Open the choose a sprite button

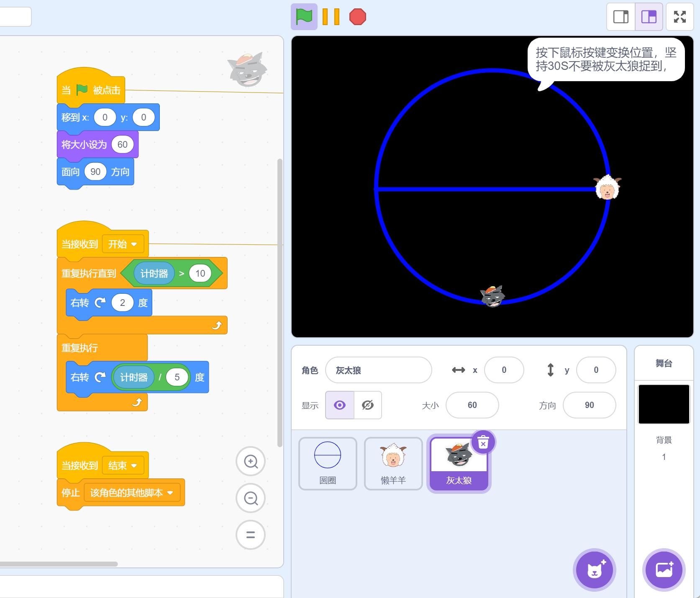tap(594, 570)
